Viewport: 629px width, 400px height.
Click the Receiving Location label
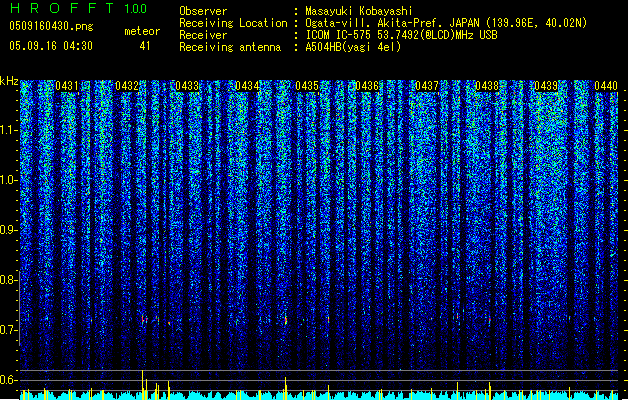233,23
